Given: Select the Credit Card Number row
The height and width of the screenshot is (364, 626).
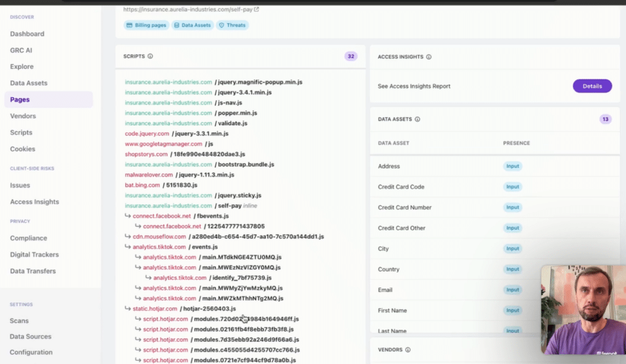Looking at the screenshot, I should point(495,208).
